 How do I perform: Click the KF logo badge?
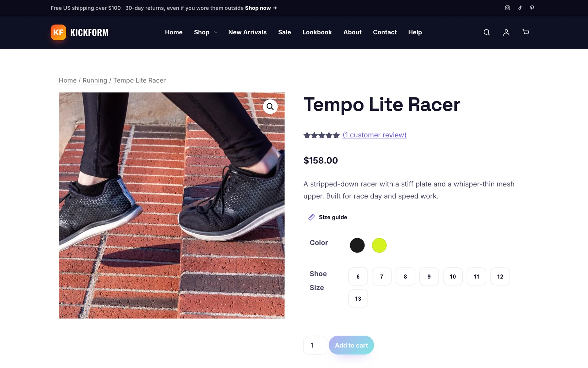coord(58,32)
